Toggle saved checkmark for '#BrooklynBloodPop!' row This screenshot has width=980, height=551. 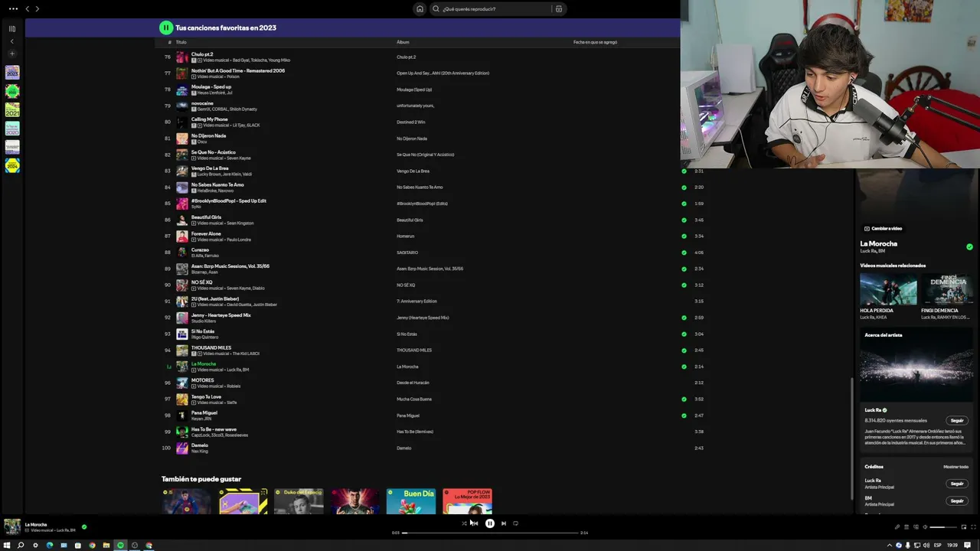(684, 204)
